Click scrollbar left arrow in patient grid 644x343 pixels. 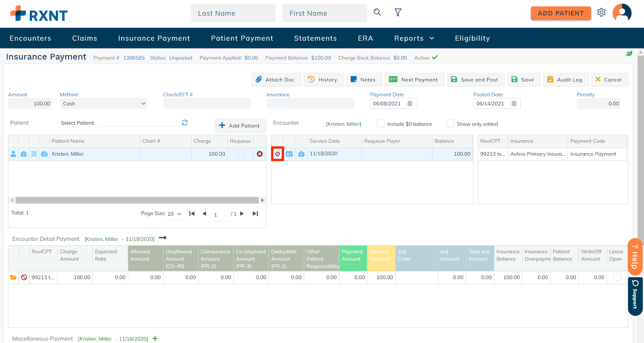pos(12,200)
